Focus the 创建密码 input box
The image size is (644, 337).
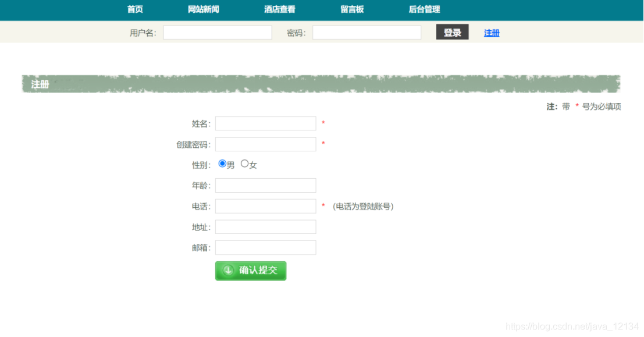266,144
